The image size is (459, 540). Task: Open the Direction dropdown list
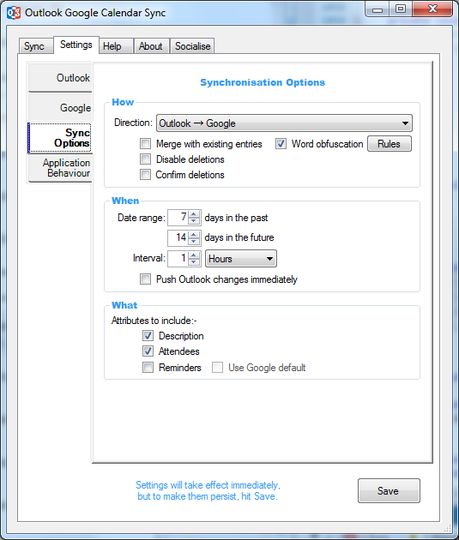click(284, 123)
